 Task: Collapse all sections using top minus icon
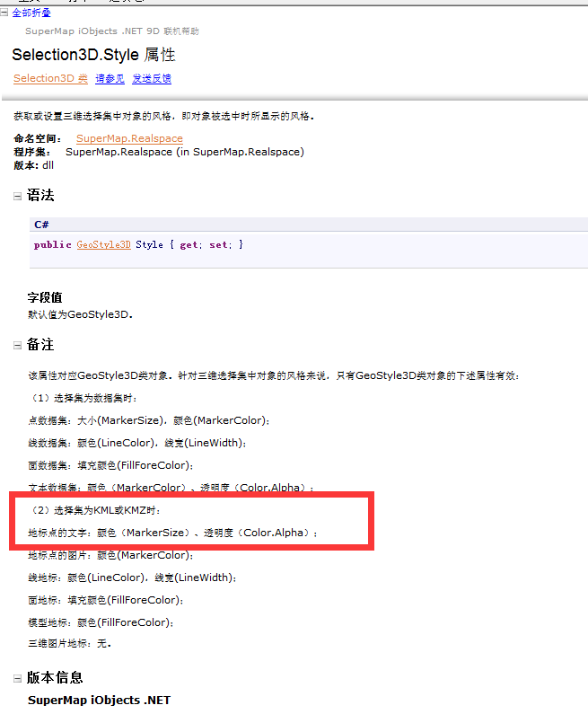[4, 13]
